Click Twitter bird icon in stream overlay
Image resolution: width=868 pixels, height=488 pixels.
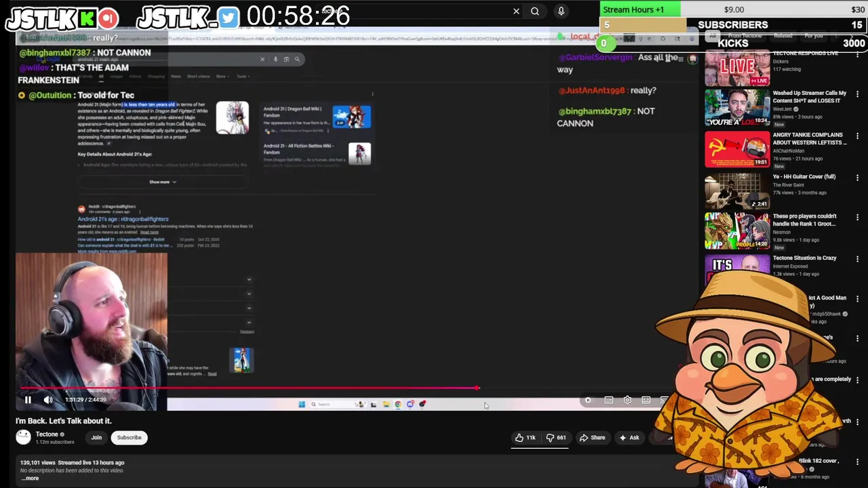[x=229, y=18]
